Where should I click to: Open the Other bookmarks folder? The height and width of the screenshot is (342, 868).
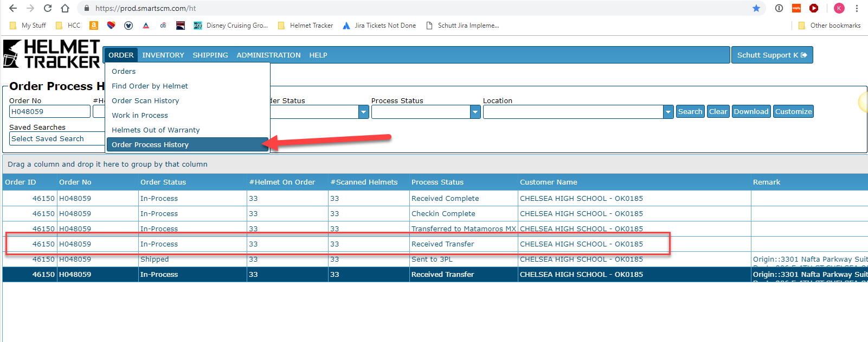coord(830,25)
